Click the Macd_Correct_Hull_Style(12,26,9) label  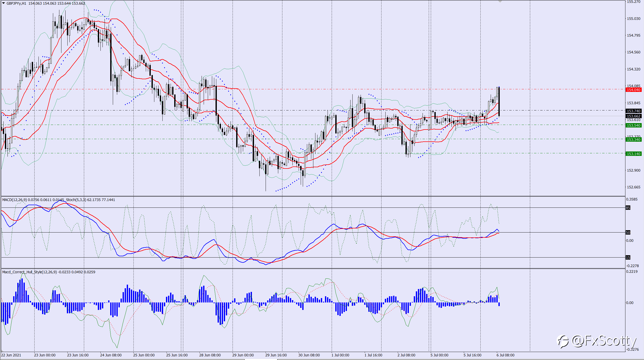(x=29, y=272)
